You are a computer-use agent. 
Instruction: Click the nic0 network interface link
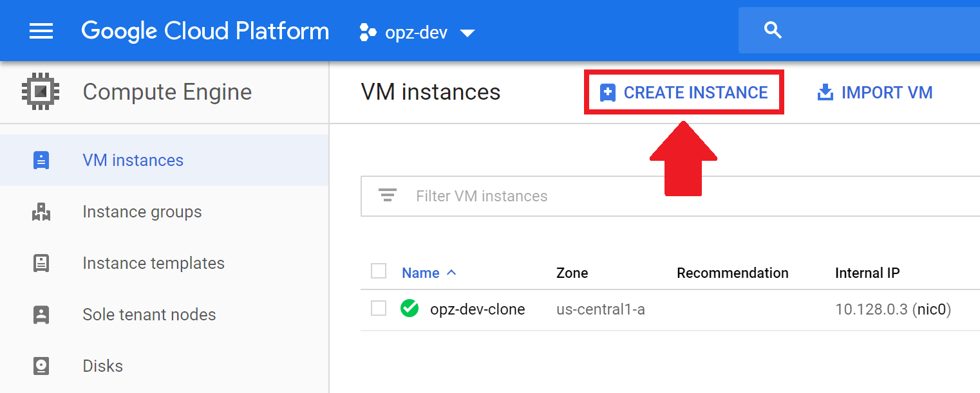point(930,309)
